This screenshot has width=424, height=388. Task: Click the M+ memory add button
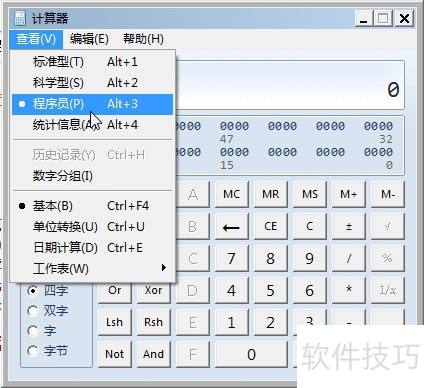[x=349, y=194]
